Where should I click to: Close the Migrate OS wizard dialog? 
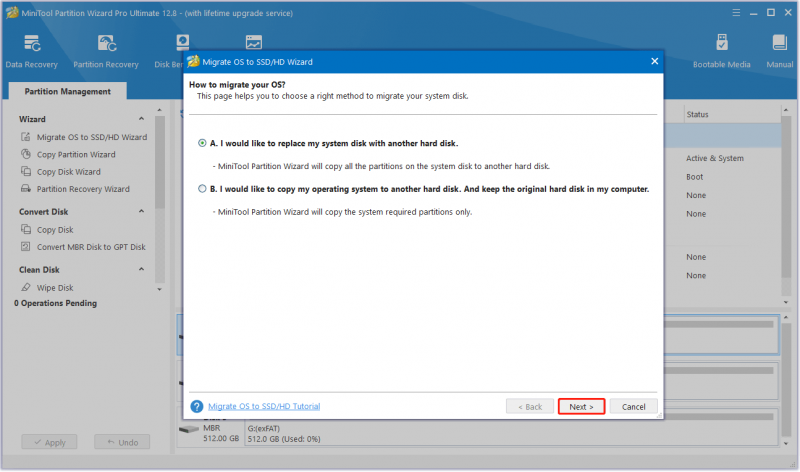coord(655,61)
